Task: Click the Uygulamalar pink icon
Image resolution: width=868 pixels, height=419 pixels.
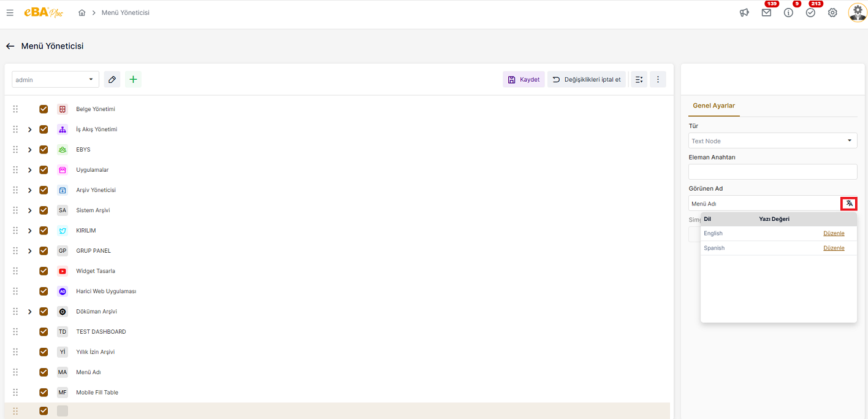Action: [x=63, y=170]
